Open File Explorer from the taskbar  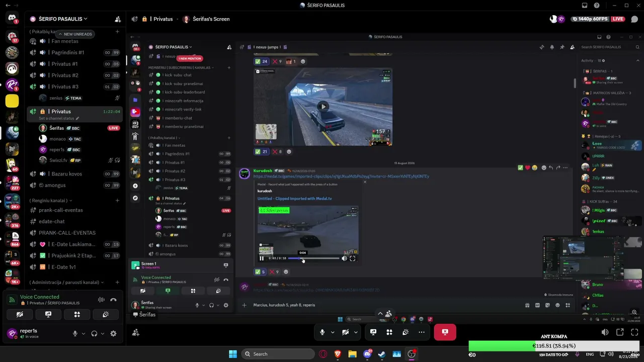[x=353, y=354]
